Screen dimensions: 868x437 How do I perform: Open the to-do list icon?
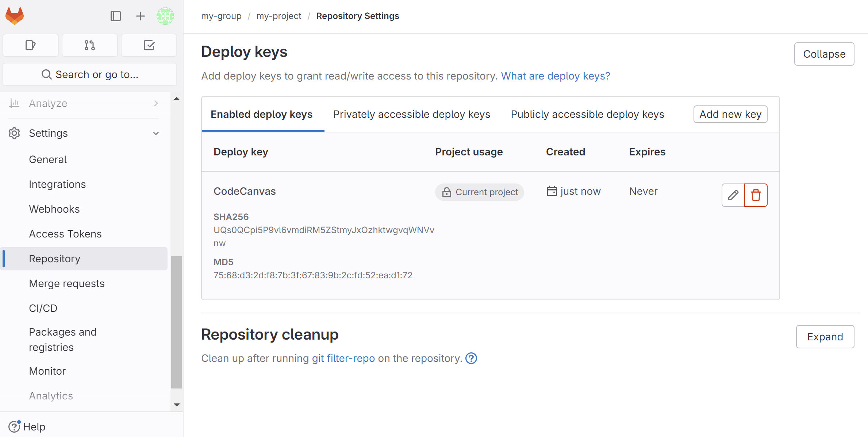pos(149,45)
